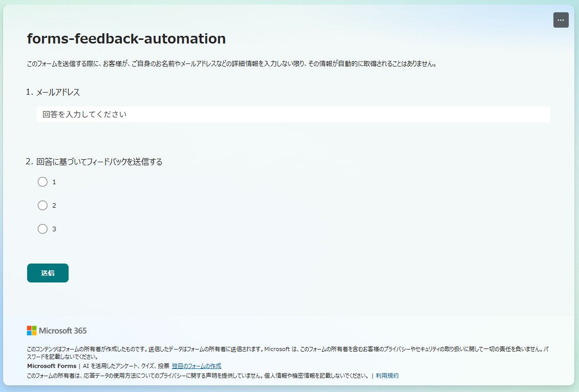Select the forms-feedback-automation form title
This screenshot has height=392, width=579.
click(x=126, y=38)
